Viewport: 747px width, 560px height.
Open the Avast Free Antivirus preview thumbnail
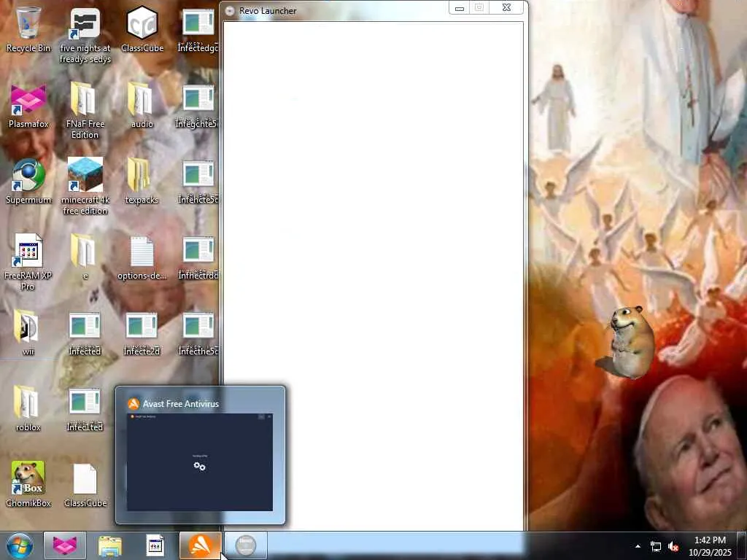pos(200,462)
